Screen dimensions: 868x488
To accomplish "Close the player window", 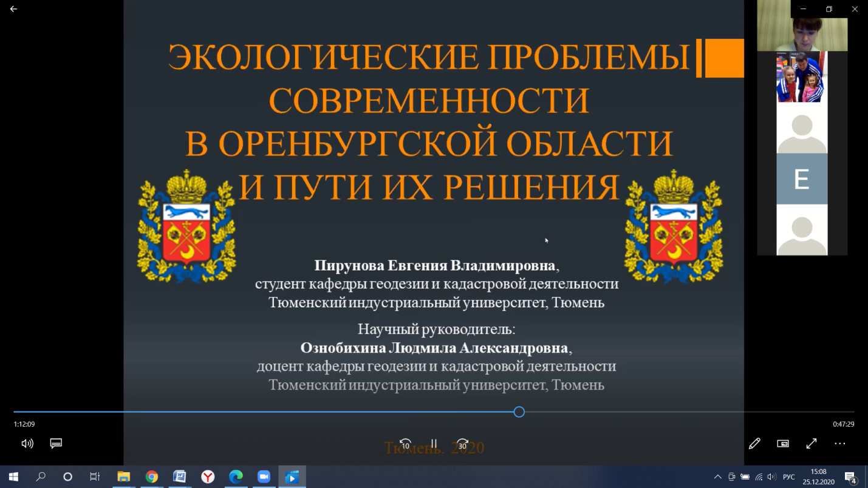I will pos(855,9).
